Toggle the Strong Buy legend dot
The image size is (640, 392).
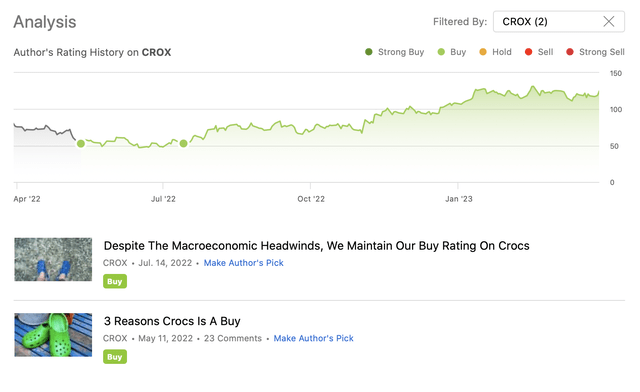369,52
